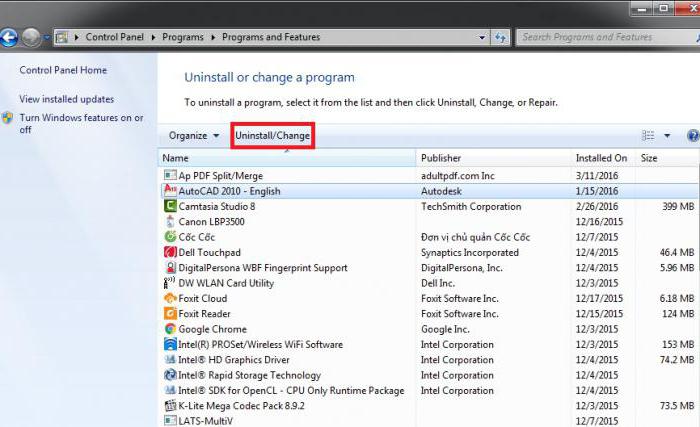Click the Foxit Reader icon
The image size is (700, 427).
tap(169, 314)
